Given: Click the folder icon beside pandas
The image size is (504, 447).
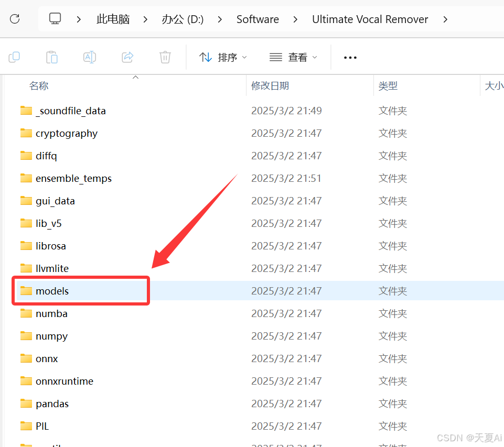Looking at the screenshot, I should pyautogui.click(x=26, y=404).
